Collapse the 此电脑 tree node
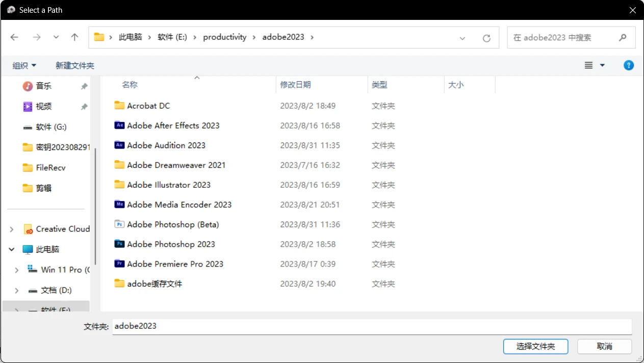 click(12, 250)
